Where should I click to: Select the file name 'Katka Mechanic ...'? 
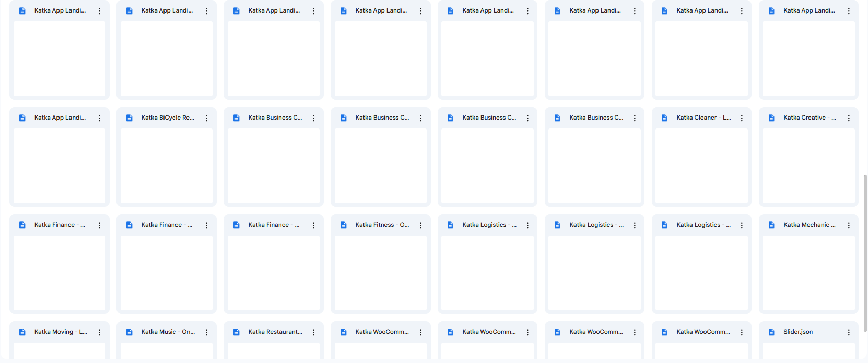[810, 225]
